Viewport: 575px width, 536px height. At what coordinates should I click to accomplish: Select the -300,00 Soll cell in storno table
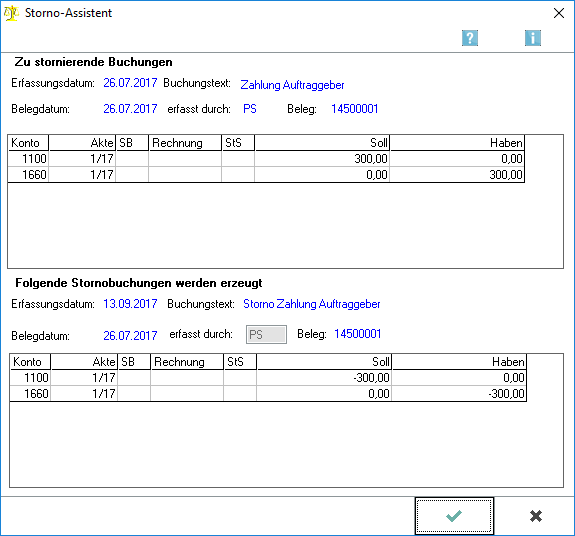(324, 378)
